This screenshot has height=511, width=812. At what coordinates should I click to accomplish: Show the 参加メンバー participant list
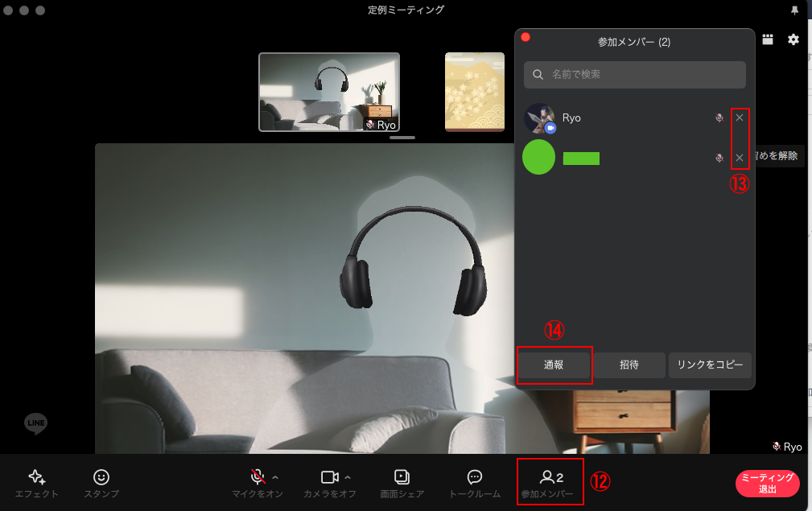(550, 481)
